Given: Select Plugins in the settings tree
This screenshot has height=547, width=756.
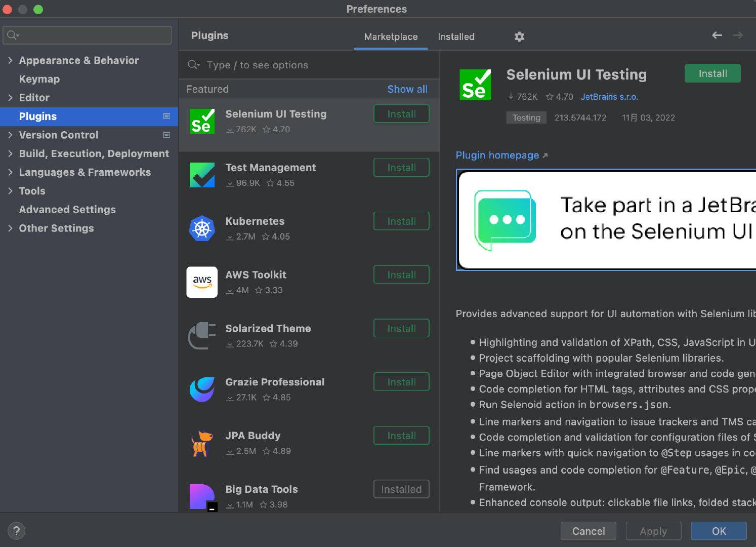Looking at the screenshot, I should pyautogui.click(x=89, y=116).
